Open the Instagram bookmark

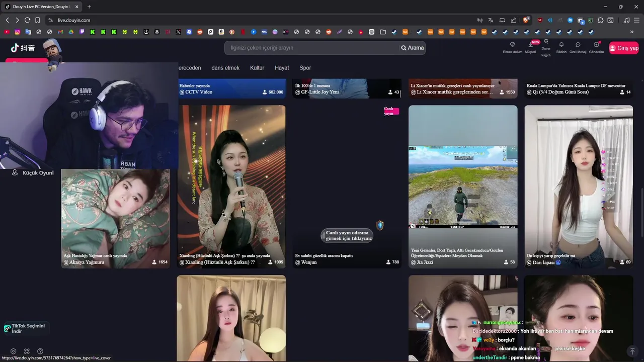coord(17,32)
